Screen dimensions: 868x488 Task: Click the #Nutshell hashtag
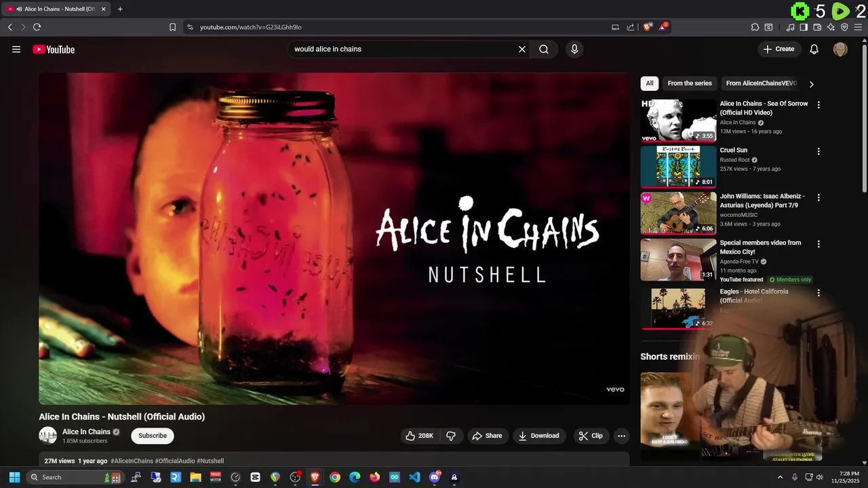tap(210, 461)
